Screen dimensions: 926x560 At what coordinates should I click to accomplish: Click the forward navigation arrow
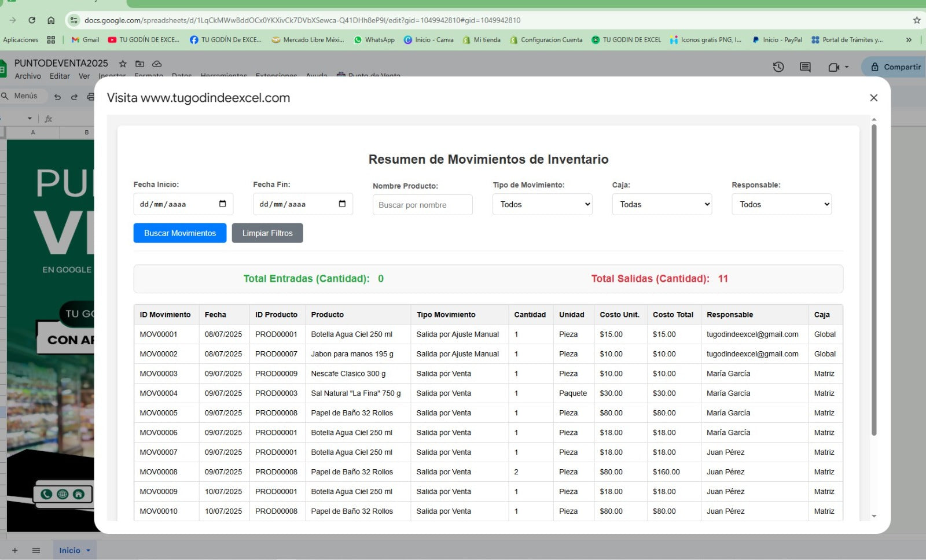(13, 20)
